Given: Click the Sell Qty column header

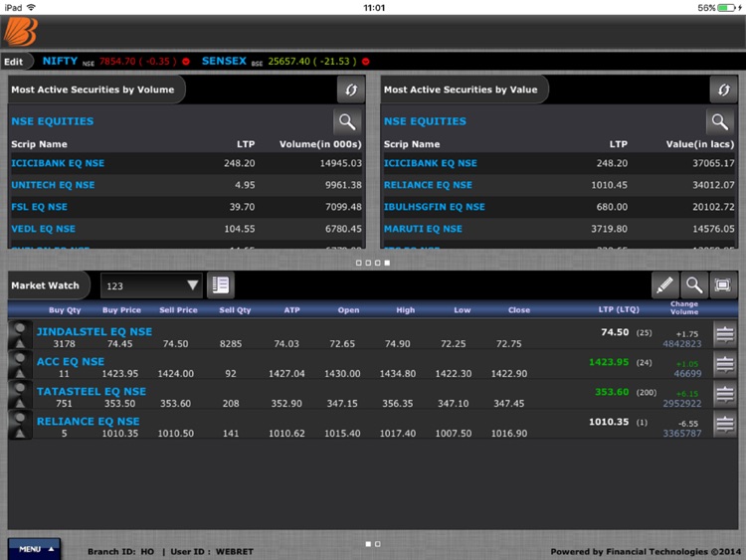Looking at the screenshot, I should 235,310.
